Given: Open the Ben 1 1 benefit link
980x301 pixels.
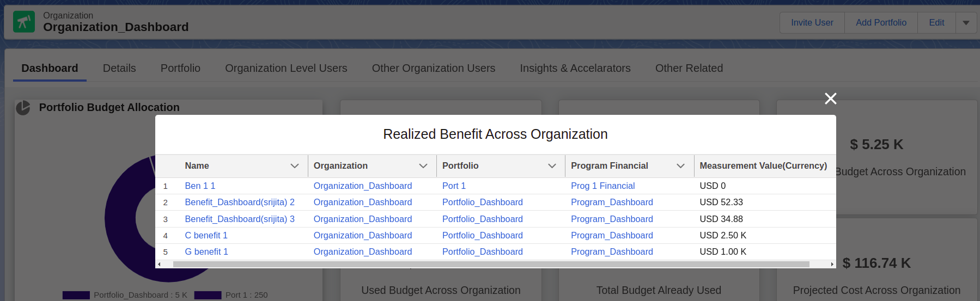Looking at the screenshot, I should click(x=200, y=186).
